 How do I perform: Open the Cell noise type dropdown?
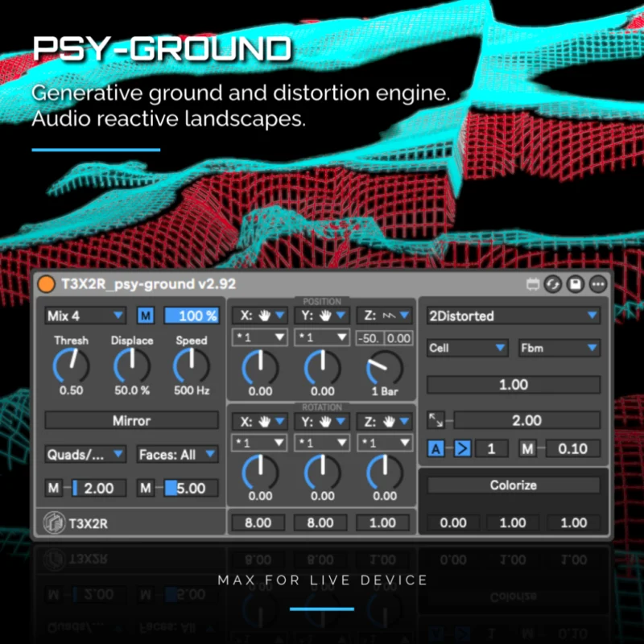468,348
